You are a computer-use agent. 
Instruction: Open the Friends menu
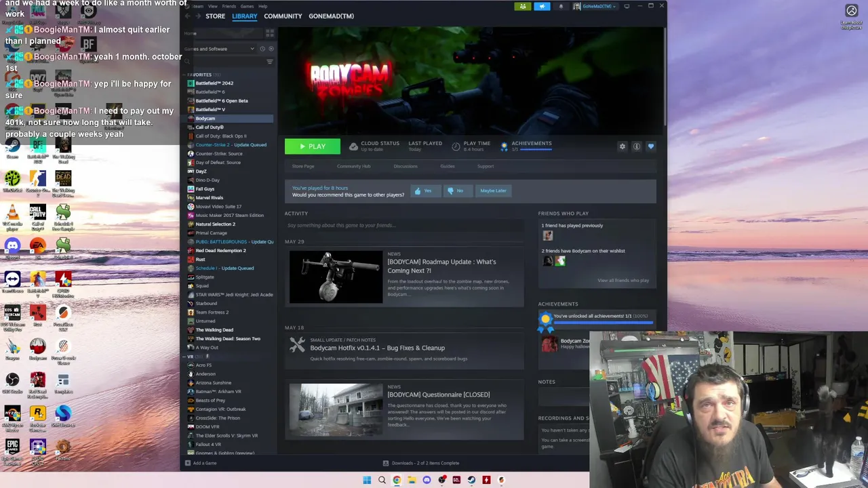coord(229,6)
